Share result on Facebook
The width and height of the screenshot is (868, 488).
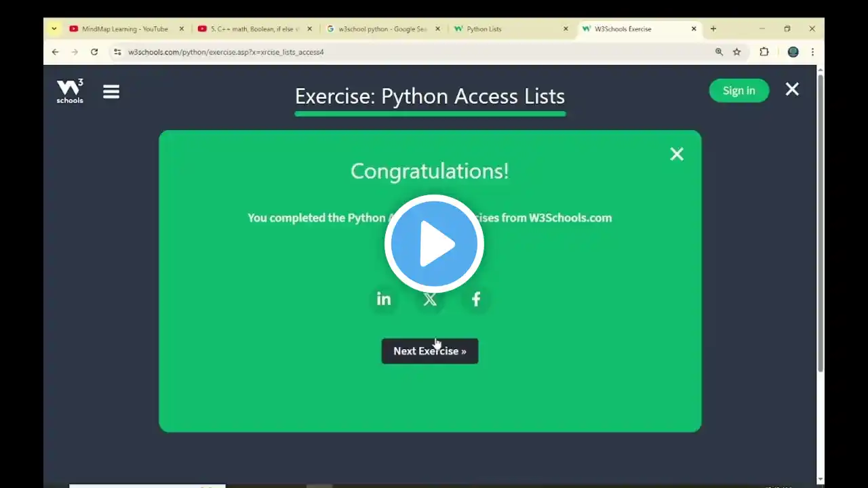(476, 299)
